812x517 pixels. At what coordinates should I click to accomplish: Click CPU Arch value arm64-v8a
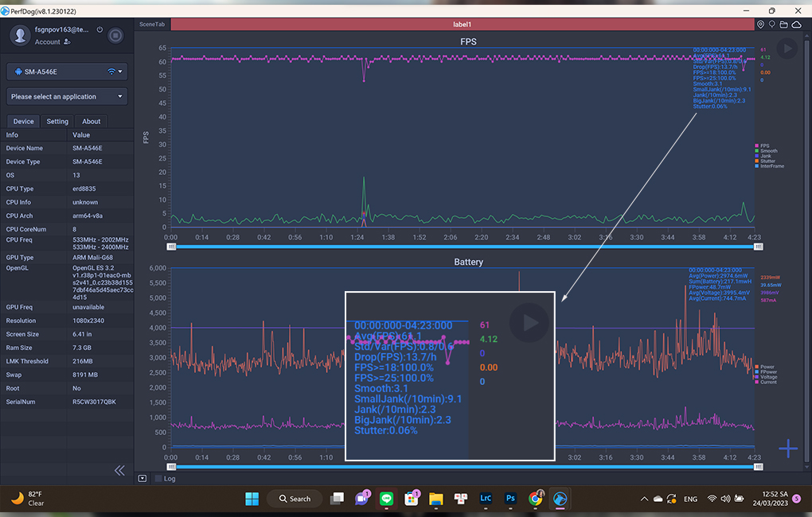[x=88, y=216]
